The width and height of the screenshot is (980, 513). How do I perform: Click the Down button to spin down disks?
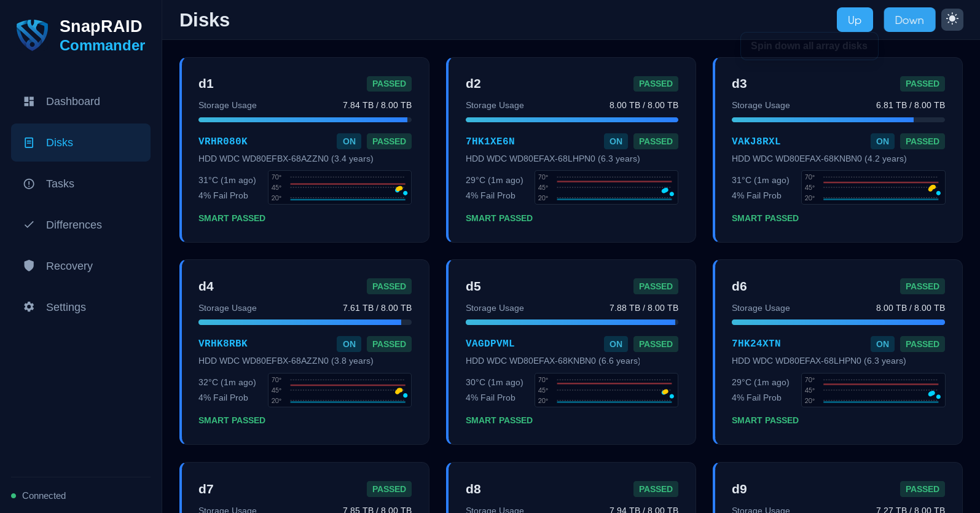pyautogui.click(x=909, y=20)
